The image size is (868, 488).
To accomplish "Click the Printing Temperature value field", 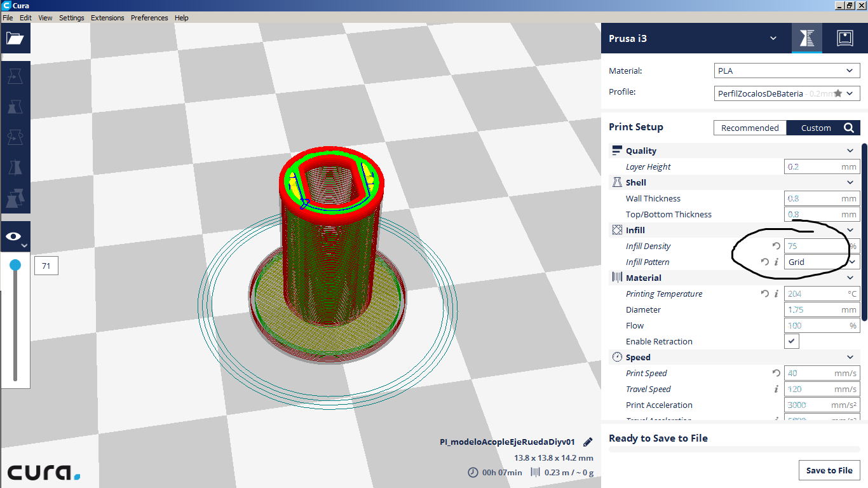I will [822, 294].
